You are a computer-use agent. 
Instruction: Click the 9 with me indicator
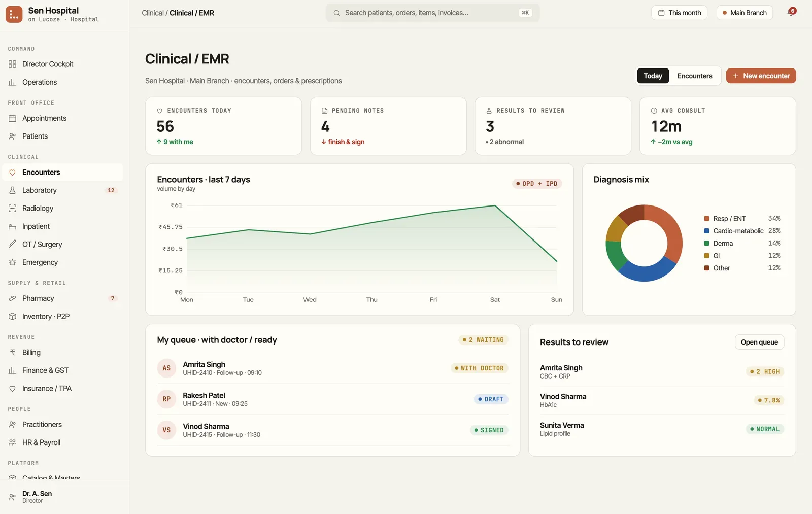pos(175,142)
